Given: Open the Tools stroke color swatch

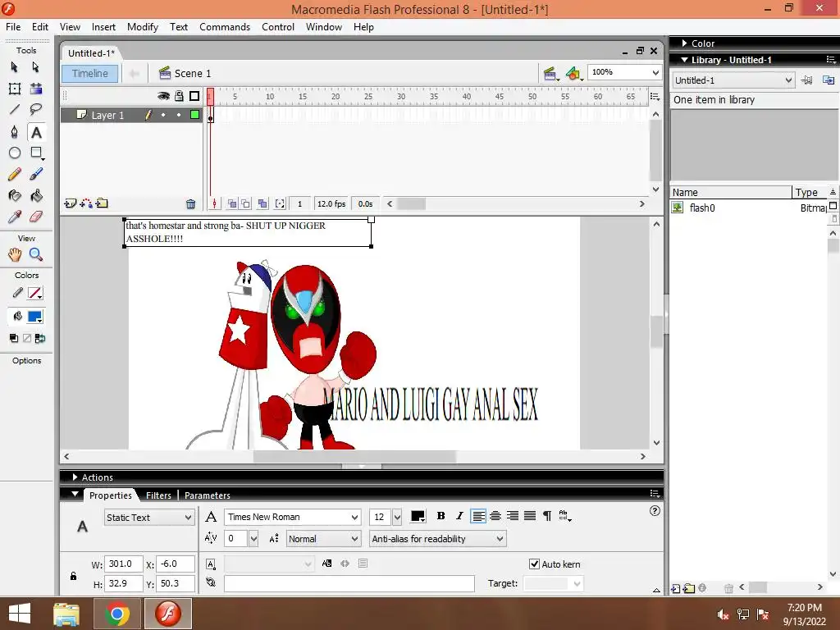Looking at the screenshot, I should [35, 293].
